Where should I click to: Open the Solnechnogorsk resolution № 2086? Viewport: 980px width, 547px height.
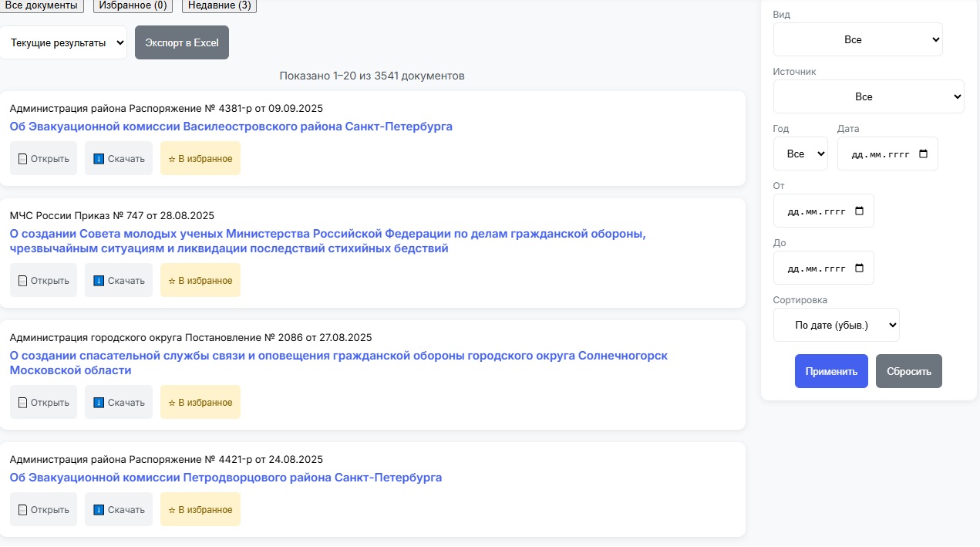click(x=43, y=403)
